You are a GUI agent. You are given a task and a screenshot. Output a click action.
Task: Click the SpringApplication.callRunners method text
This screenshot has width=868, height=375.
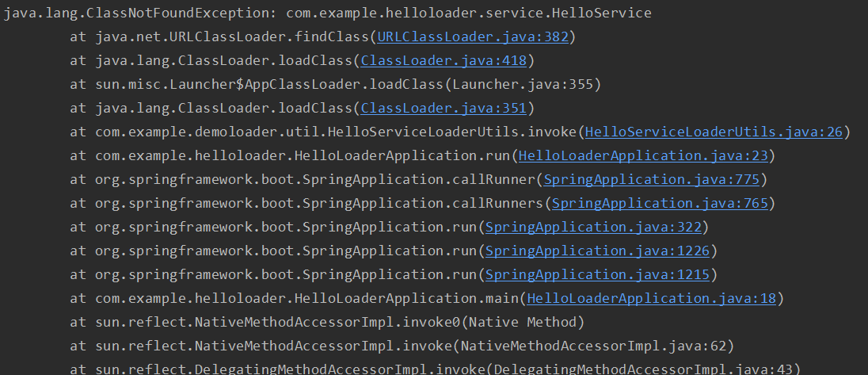point(423,204)
